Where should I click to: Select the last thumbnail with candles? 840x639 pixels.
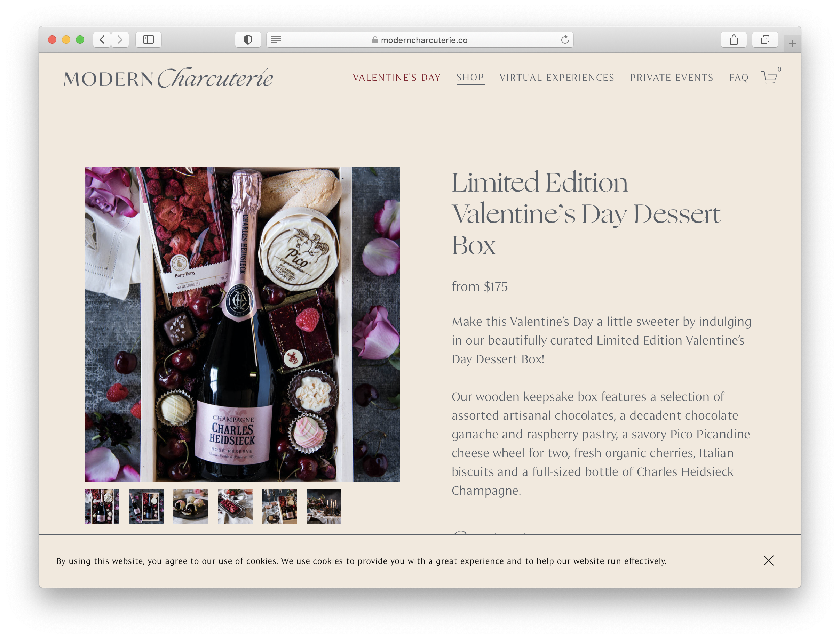(x=324, y=506)
